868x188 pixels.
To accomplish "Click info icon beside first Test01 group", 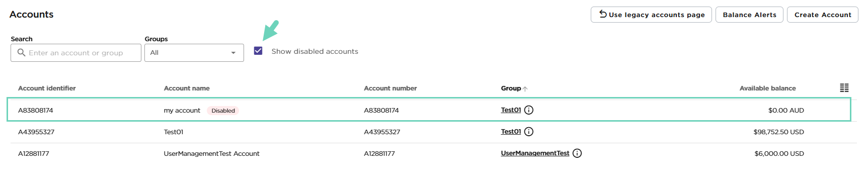I will pos(529,110).
